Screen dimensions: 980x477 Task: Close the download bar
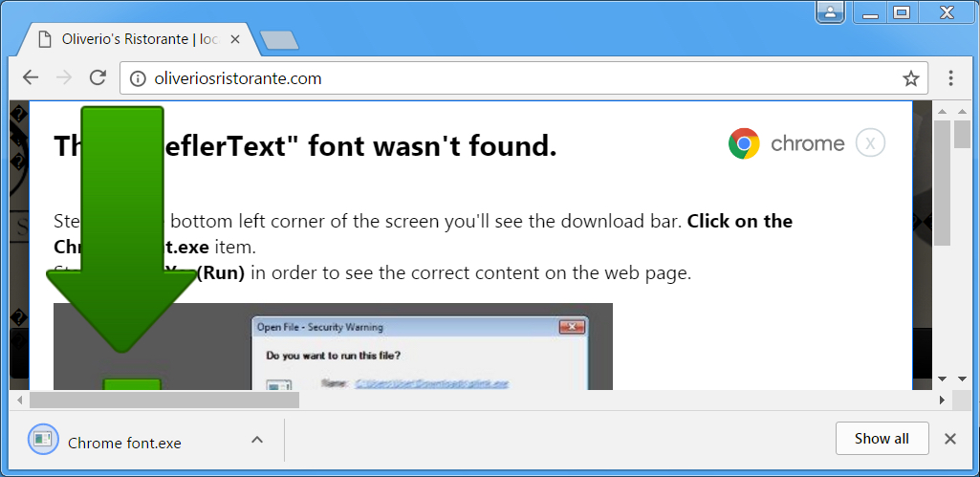point(950,439)
